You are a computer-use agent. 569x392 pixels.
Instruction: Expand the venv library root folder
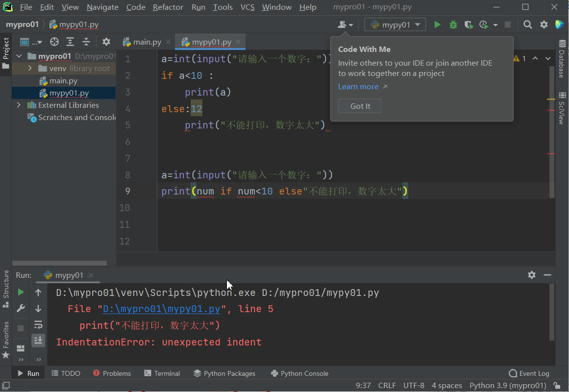click(30, 68)
